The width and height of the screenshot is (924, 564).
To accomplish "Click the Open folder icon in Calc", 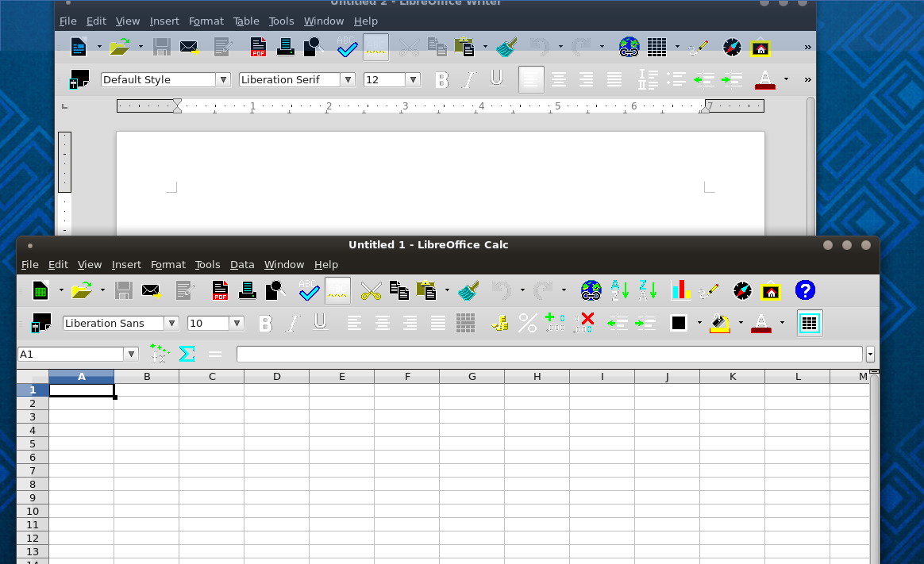I will pos(81,290).
